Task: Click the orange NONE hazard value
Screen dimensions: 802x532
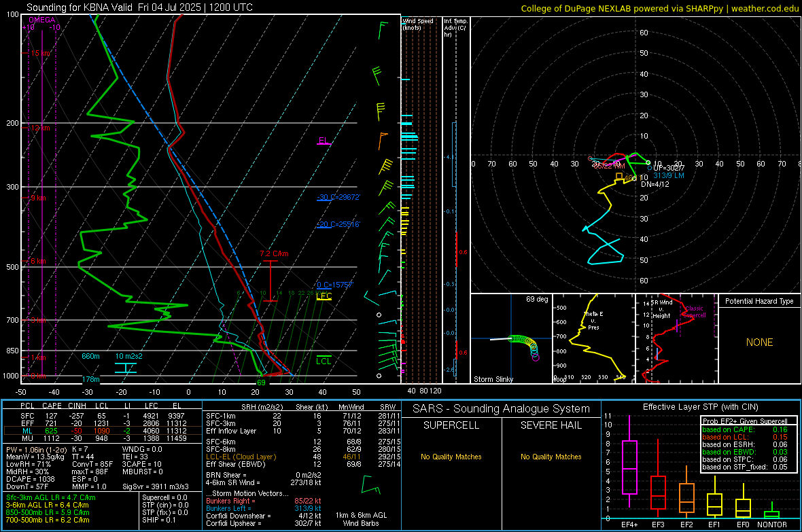Action: [760, 342]
